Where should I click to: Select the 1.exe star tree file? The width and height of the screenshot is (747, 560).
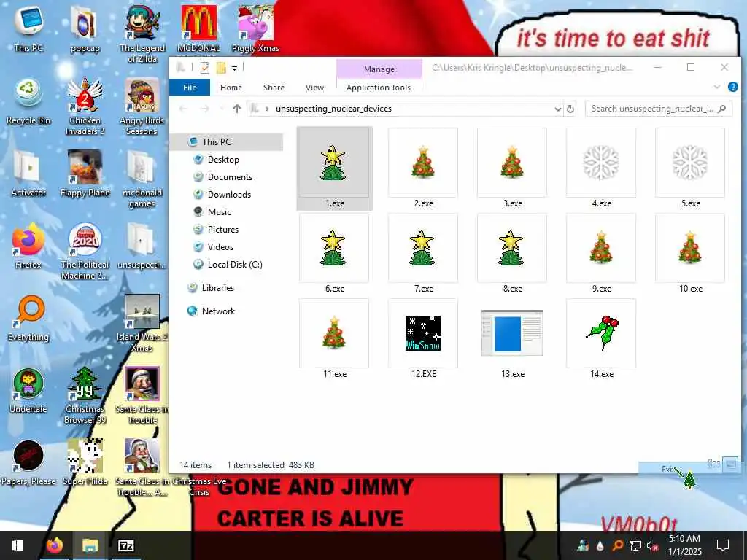pyautogui.click(x=334, y=168)
